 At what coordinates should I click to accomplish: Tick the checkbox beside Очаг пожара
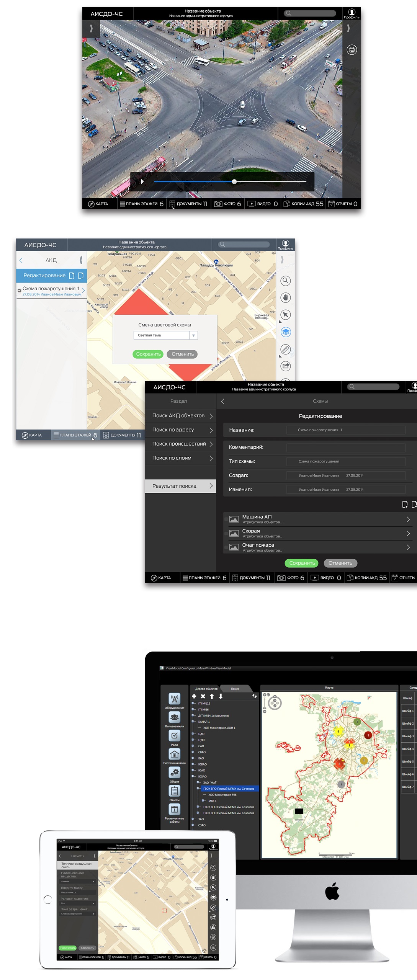(x=226, y=548)
